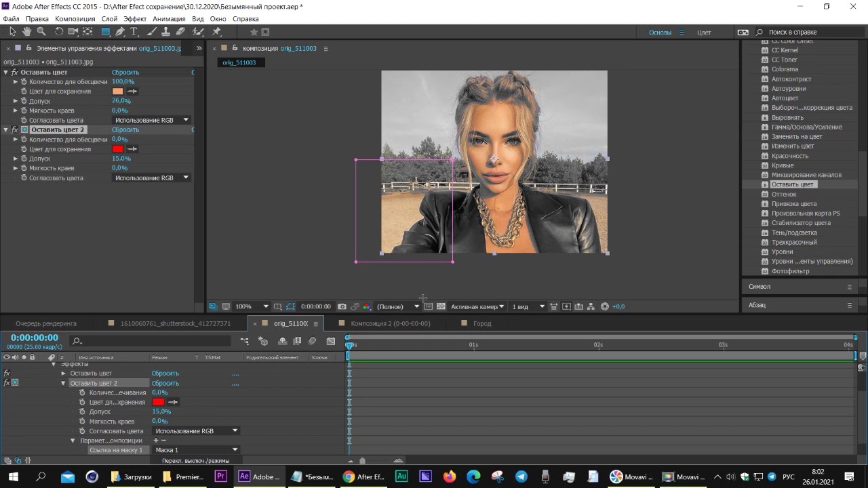Select the Zoom magnifier tool

point(41,32)
